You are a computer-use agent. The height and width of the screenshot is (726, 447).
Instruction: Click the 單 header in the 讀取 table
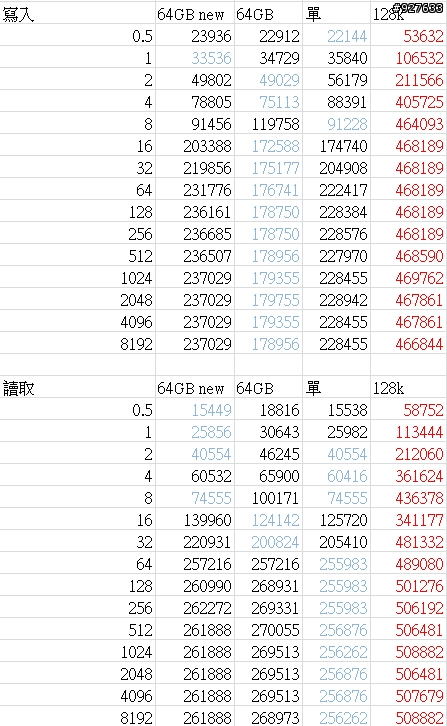(336, 388)
